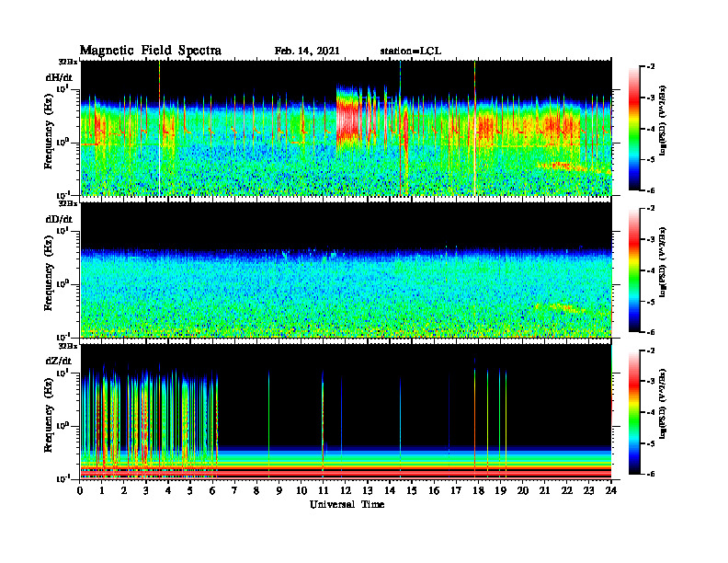The height and width of the screenshot is (563, 728).
Task: Click hour 13 on the Universal Time axis
Action: (x=368, y=490)
